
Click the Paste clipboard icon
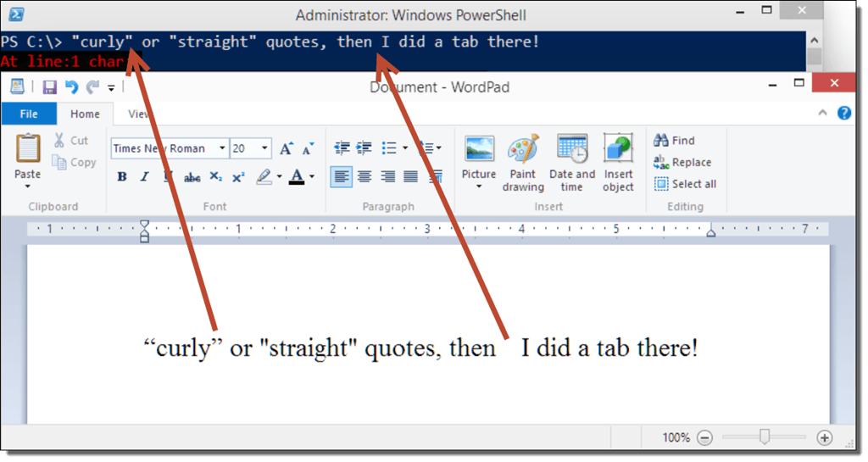click(28, 148)
